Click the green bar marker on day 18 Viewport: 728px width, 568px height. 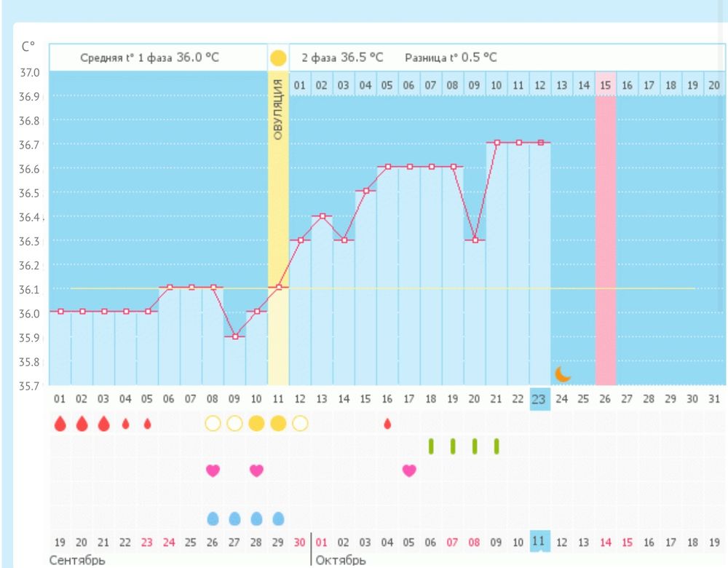[x=431, y=446]
